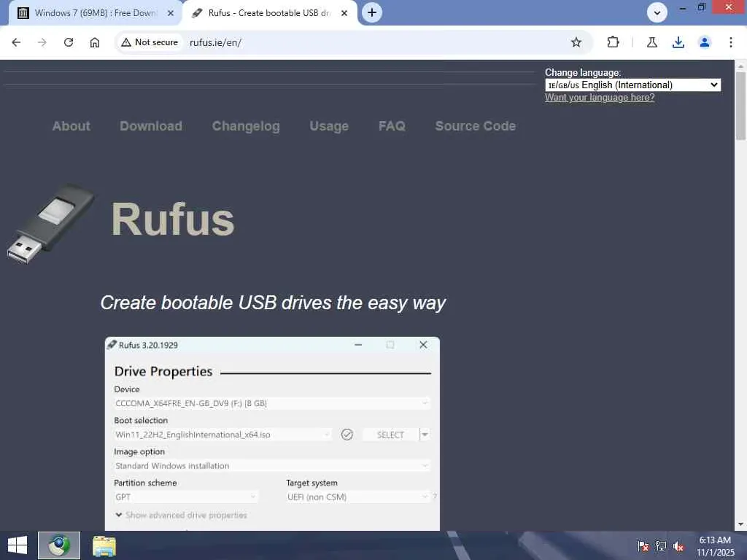This screenshot has width=747, height=560.
Task: Reload the Rufus page
Action: click(x=69, y=42)
